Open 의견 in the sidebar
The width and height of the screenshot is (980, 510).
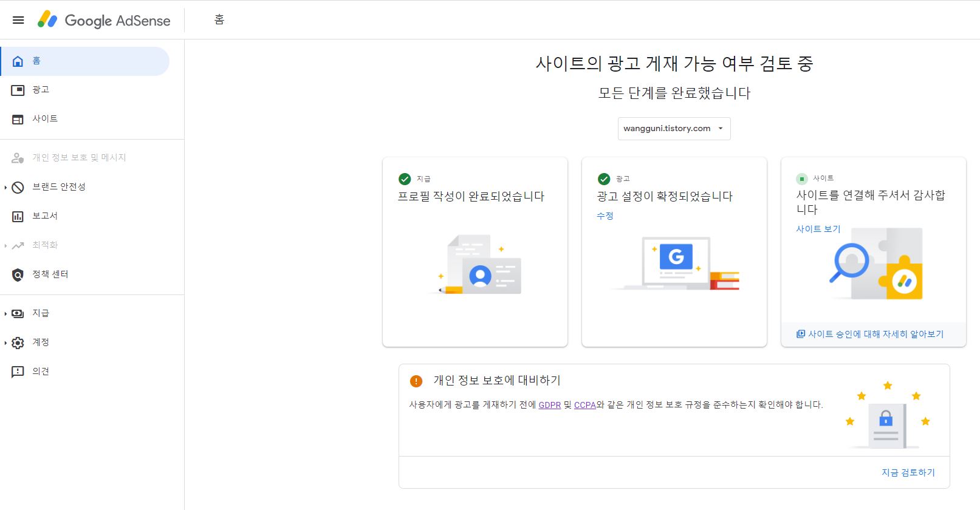click(x=84, y=372)
